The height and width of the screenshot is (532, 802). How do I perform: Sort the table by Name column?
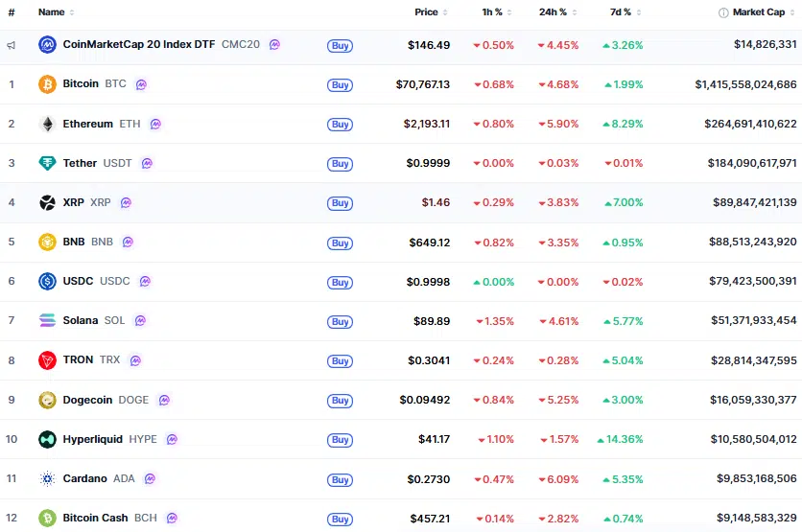pyautogui.click(x=56, y=12)
